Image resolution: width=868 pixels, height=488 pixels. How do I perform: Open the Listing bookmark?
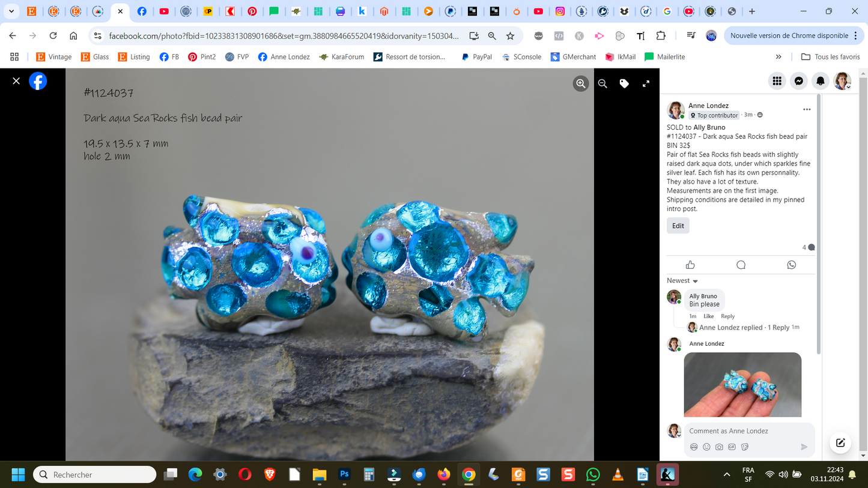(134, 57)
